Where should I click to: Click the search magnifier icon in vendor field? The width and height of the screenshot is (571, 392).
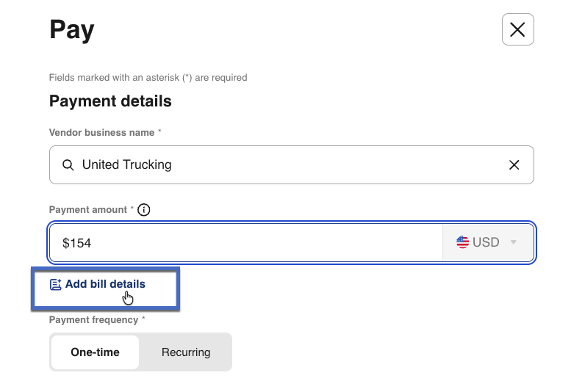coord(68,165)
